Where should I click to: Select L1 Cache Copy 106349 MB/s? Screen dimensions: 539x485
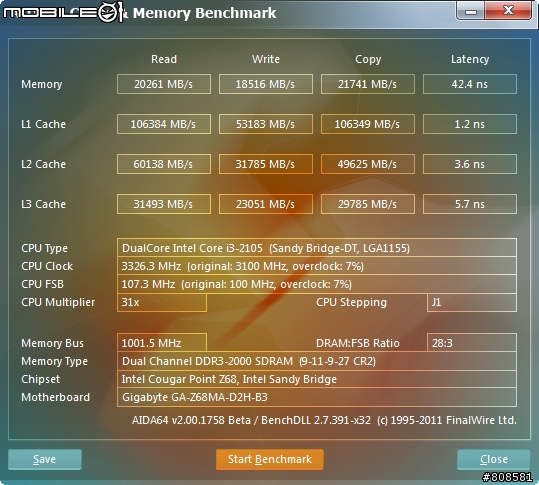click(x=368, y=124)
